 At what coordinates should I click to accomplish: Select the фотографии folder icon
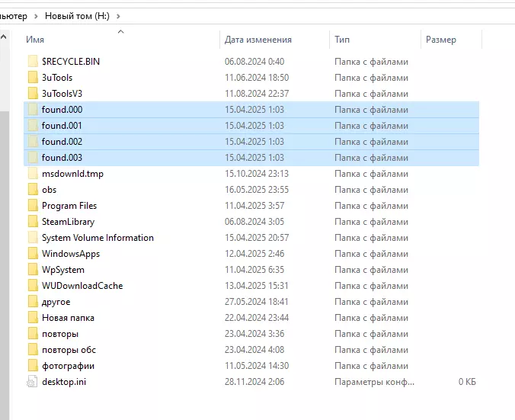coord(33,366)
